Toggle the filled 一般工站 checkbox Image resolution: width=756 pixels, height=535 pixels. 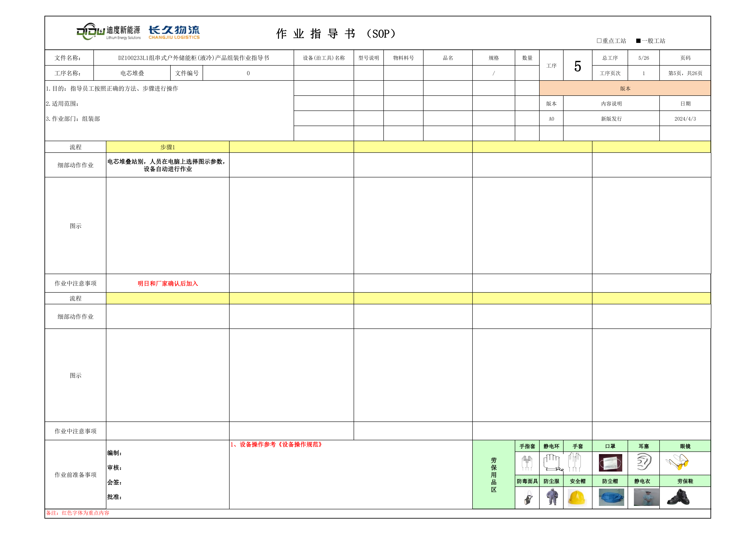[638, 41]
